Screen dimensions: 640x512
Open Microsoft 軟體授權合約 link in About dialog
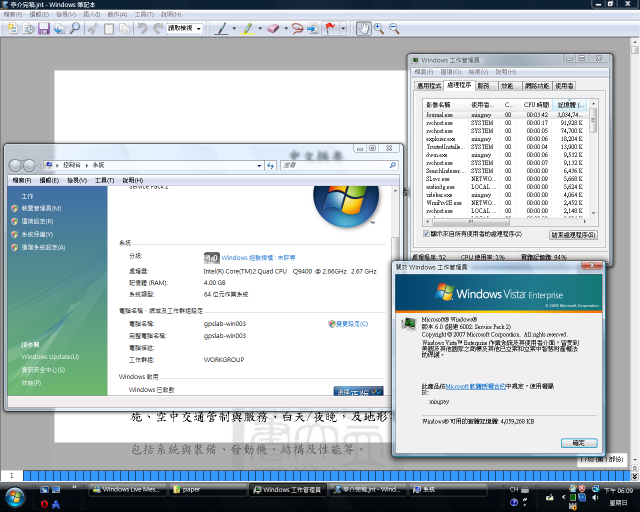tap(476, 386)
